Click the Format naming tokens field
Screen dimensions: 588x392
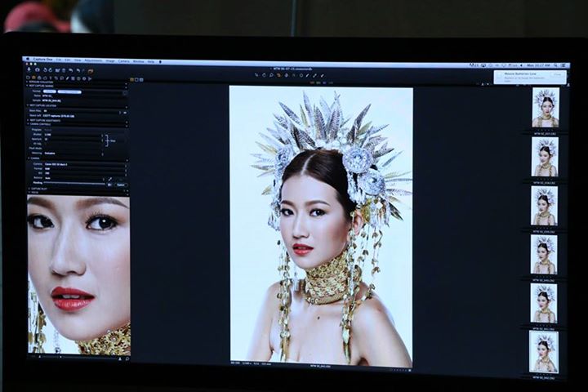point(83,91)
